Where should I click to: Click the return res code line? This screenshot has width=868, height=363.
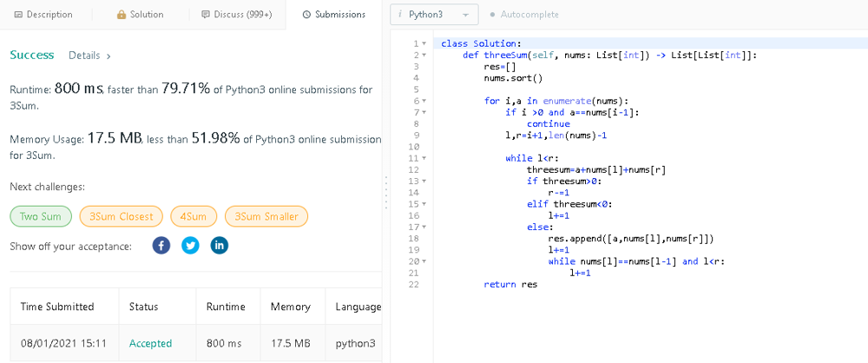coord(511,284)
